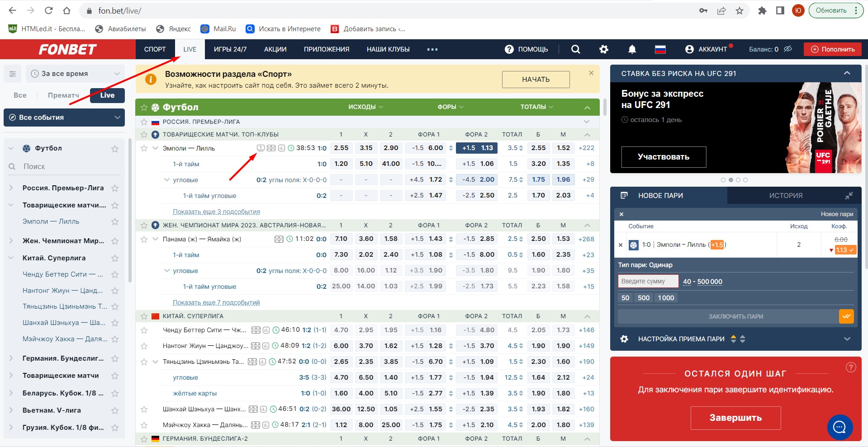Expand the «Все события» dropdown

tap(64, 118)
